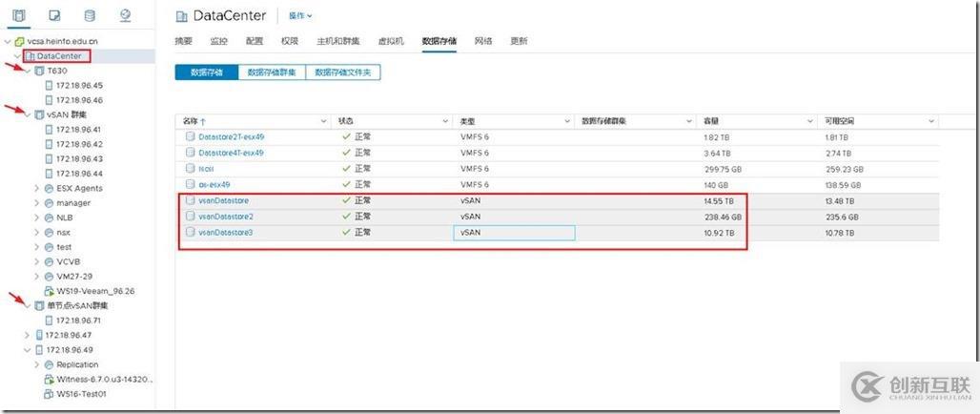Collapse host 172.18.96.49 node

[x=27, y=350]
